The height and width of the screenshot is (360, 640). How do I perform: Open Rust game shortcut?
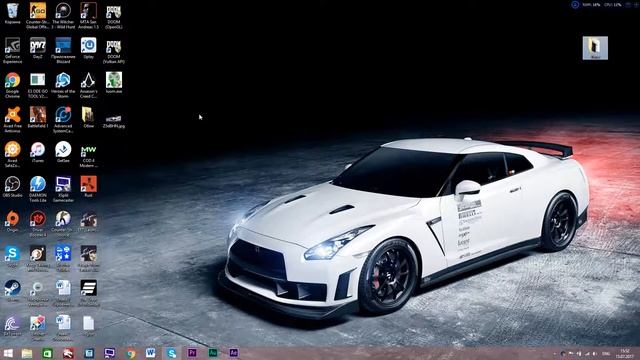pyautogui.click(x=89, y=187)
